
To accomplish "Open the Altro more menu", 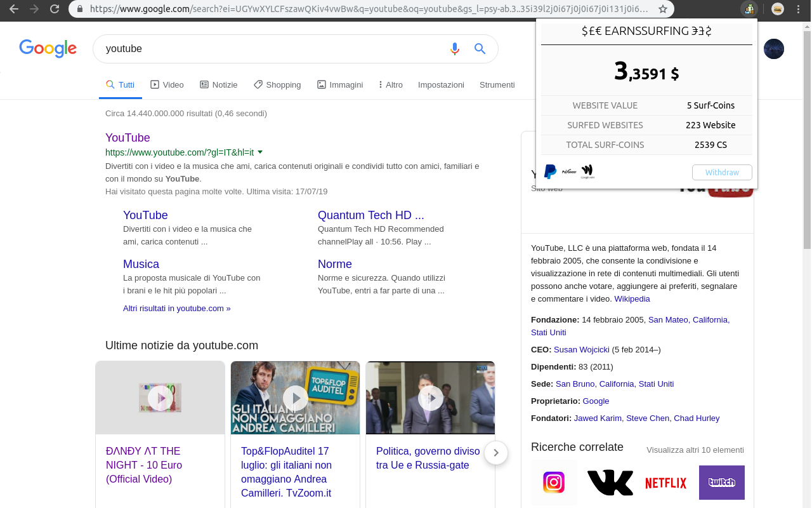I will [391, 84].
